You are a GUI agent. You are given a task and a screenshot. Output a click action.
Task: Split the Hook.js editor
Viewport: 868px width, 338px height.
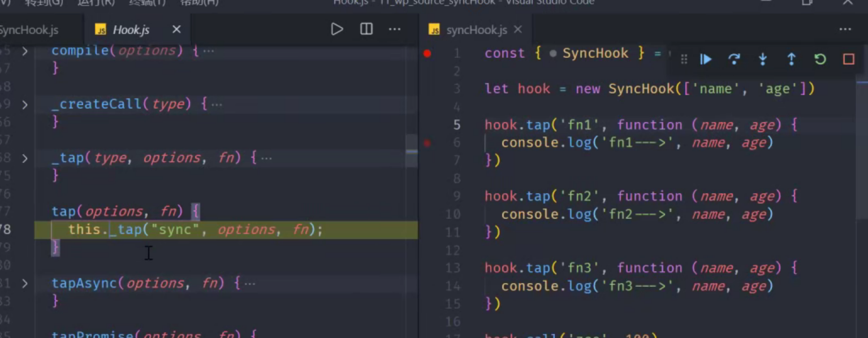[x=366, y=29]
